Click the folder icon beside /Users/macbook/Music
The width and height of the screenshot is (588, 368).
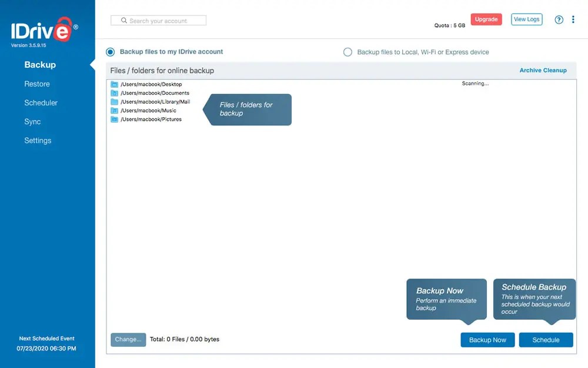click(x=114, y=111)
